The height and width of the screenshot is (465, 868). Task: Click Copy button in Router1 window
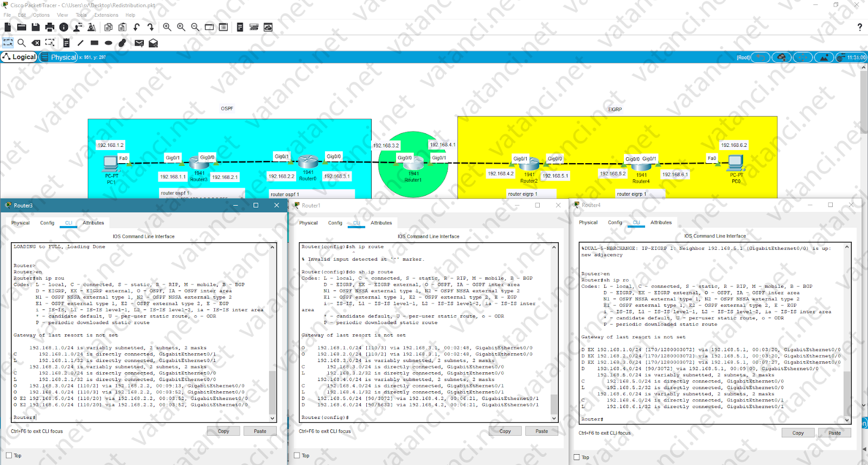[505, 431]
